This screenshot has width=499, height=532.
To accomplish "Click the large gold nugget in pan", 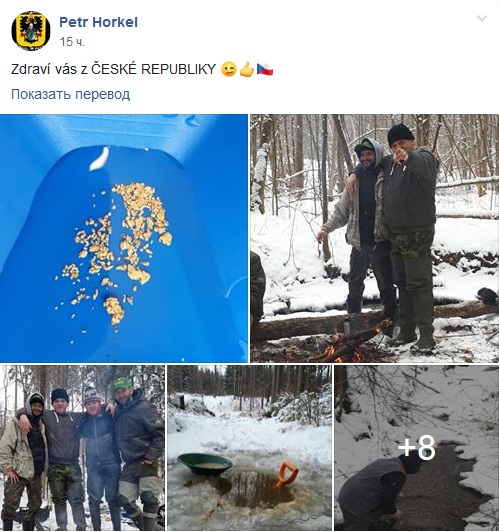I will [138, 274].
